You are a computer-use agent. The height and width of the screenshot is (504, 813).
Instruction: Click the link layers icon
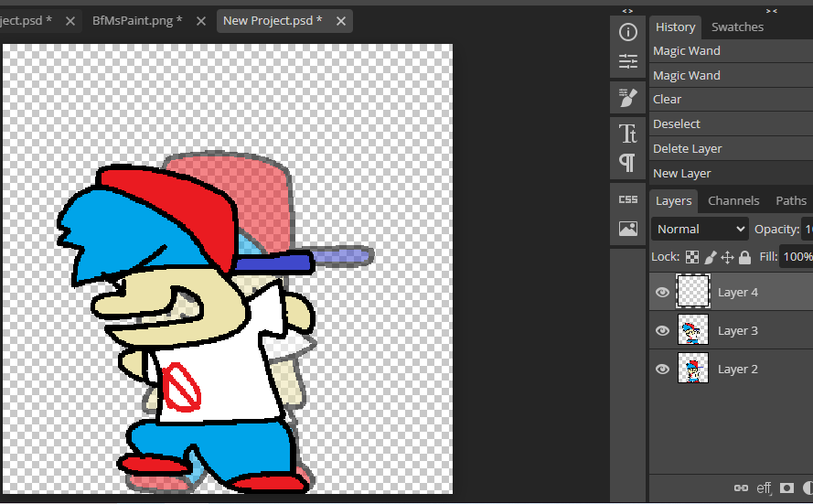(741, 488)
